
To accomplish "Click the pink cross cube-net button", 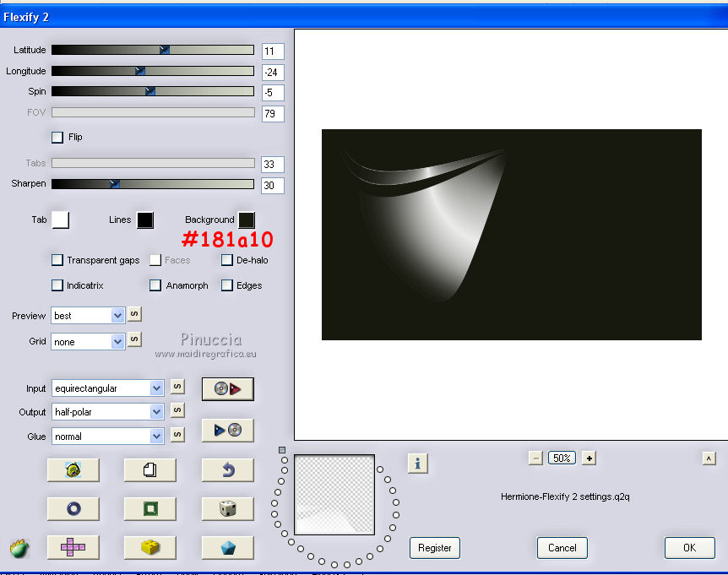I will (73, 548).
